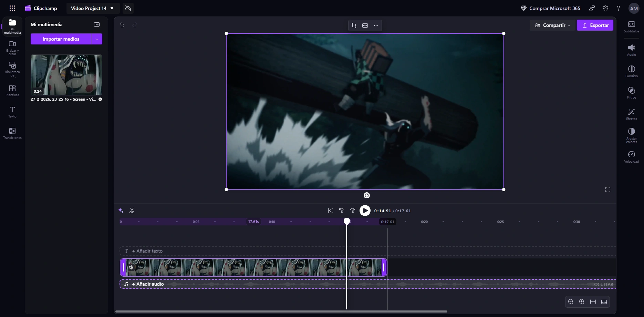This screenshot has height=317, width=644.
Task: Play the video preview
Action: click(x=365, y=211)
